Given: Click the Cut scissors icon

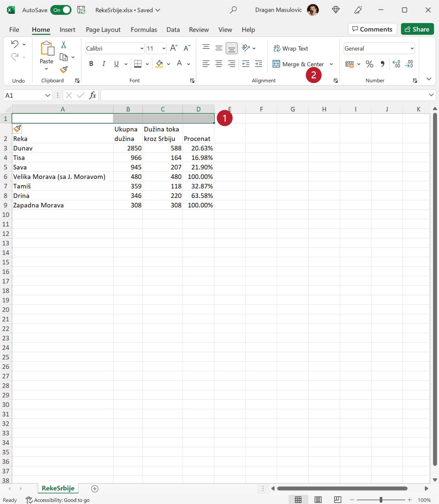Looking at the screenshot, I should (x=63, y=45).
